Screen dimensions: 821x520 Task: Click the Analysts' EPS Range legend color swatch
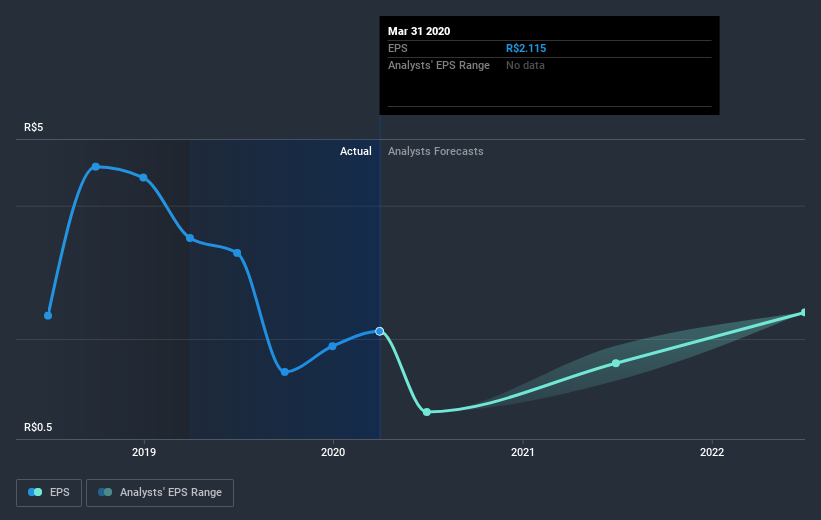pyautogui.click(x=105, y=492)
